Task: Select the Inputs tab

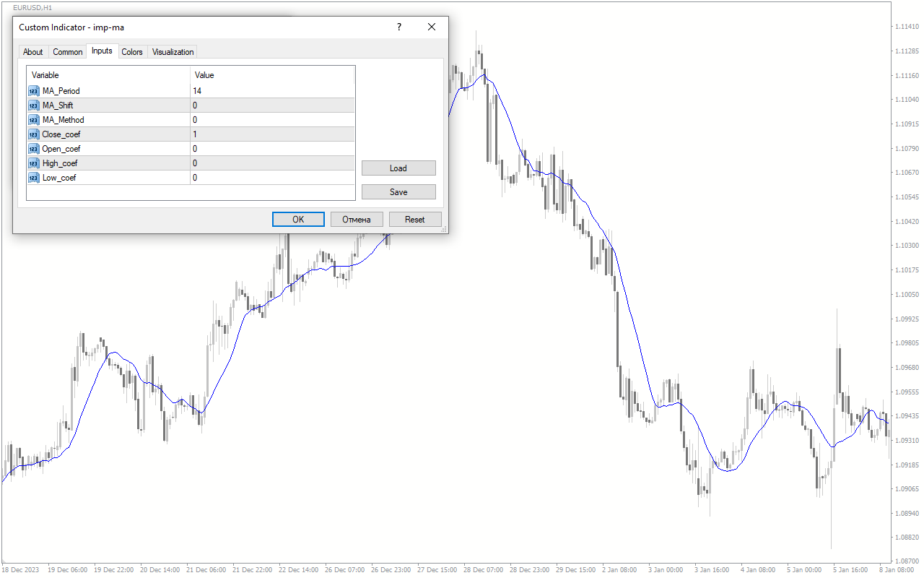Action: coord(102,51)
